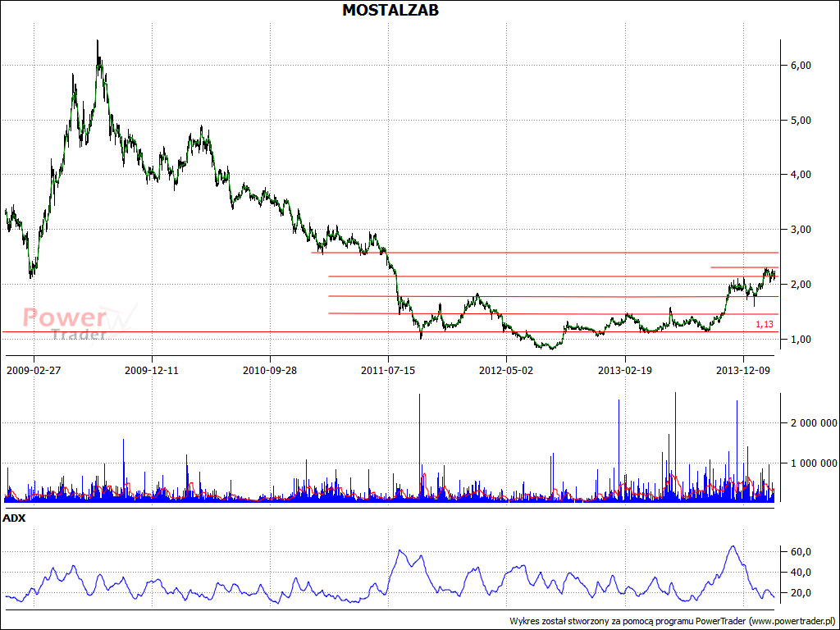The width and height of the screenshot is (840, 630).
Task: Click the date label 2009-02-27
Action: pyautogui.click(x=33, y=371)
